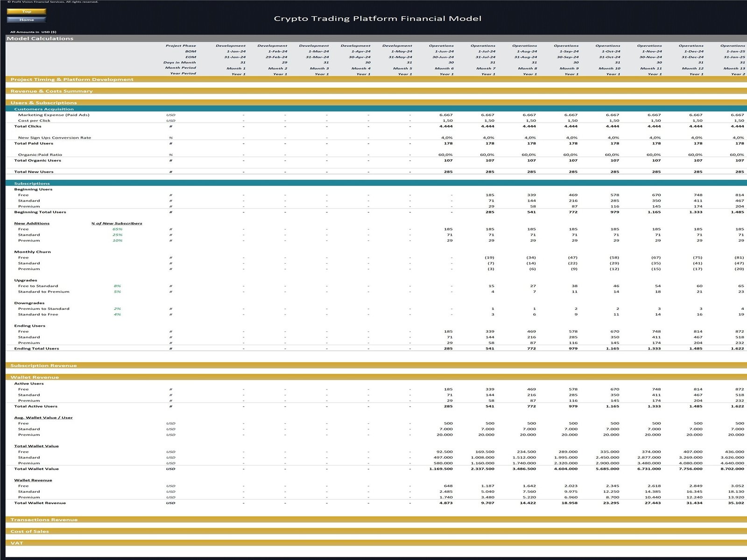Expand the Transactions Revenue section
Screen dimensions: 747x560
pos(44,519)
